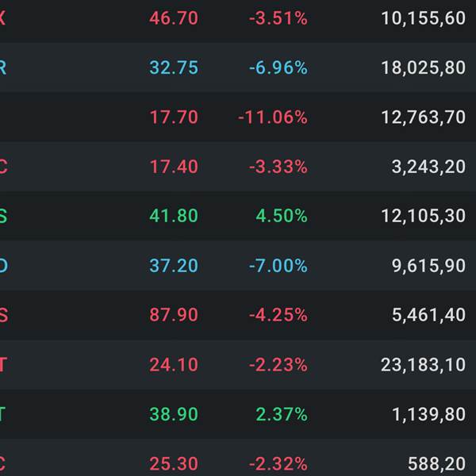The width and height of the screenshot is (476, 476).
Task: Click the 17.70 price cell
Action: point(174,117)
